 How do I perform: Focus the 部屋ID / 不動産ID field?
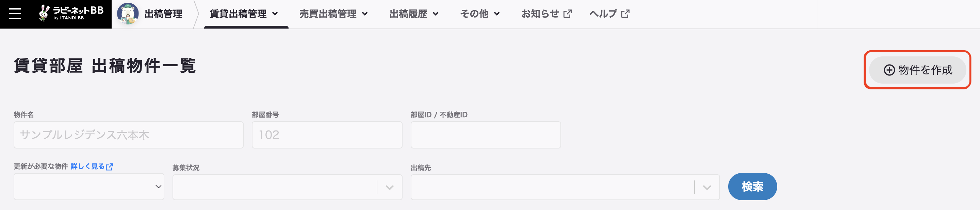[x=486, y=135]
